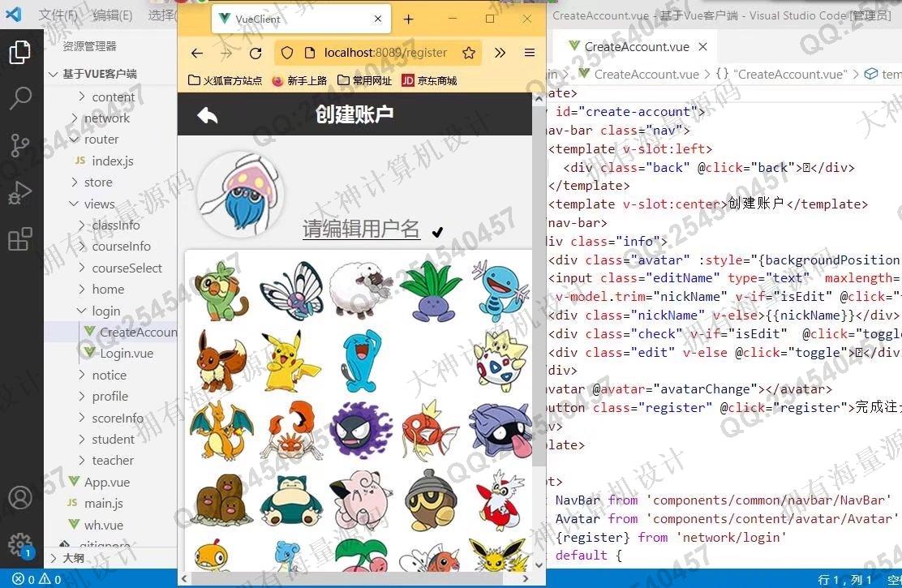Choose the Magikarp avatar
The height and width of the screenshot is (588, 902).
tap(430, 430)
